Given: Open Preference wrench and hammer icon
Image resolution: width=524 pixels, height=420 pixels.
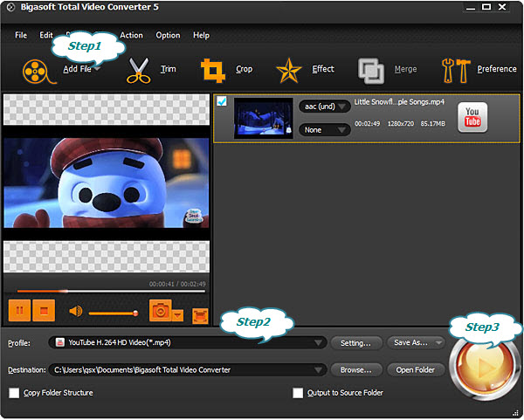Looking at the screenshot, I should [456, 71].
